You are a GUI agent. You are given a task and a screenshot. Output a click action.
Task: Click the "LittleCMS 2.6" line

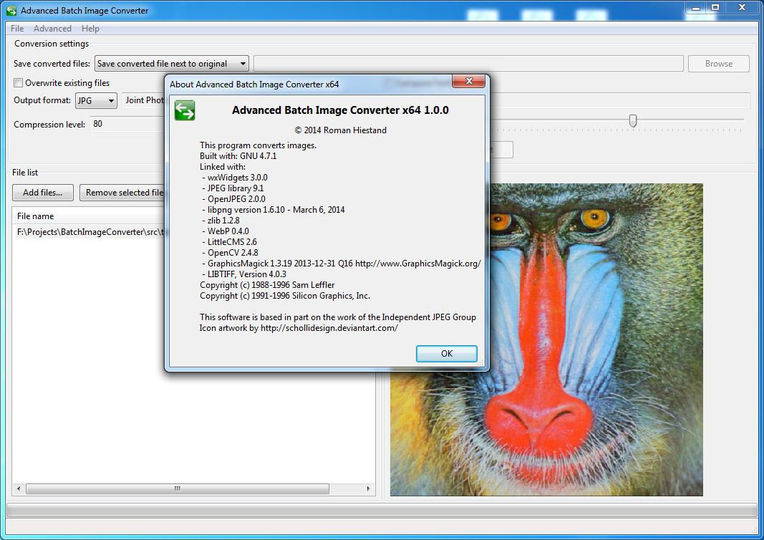229,242
